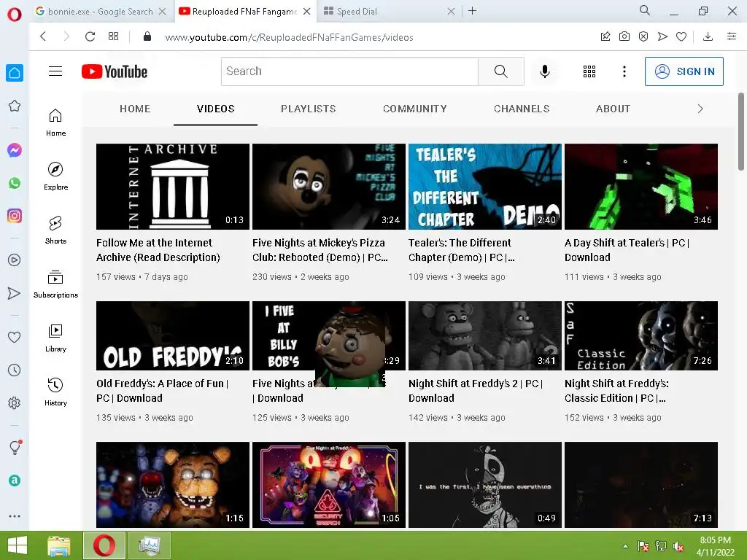Open downloads icon in toolbar
This screenshot has height=560, width=747.
(708, 36)
